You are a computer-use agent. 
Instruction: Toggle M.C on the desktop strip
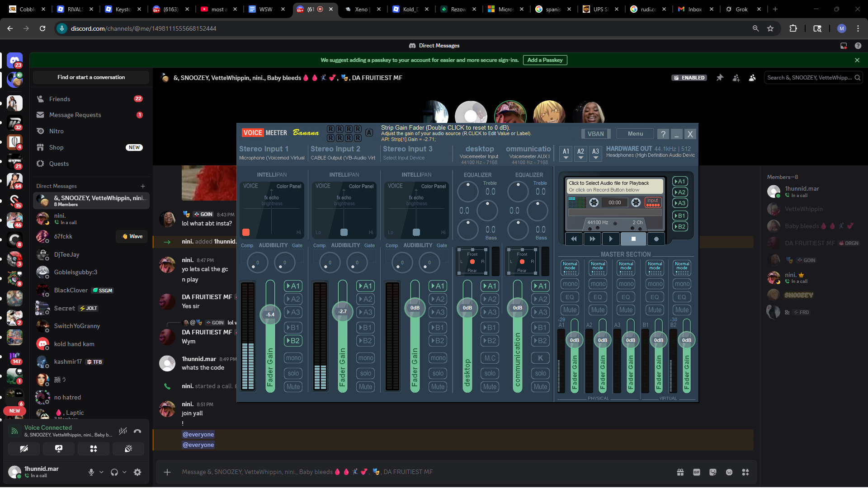[x=490, y=358]
